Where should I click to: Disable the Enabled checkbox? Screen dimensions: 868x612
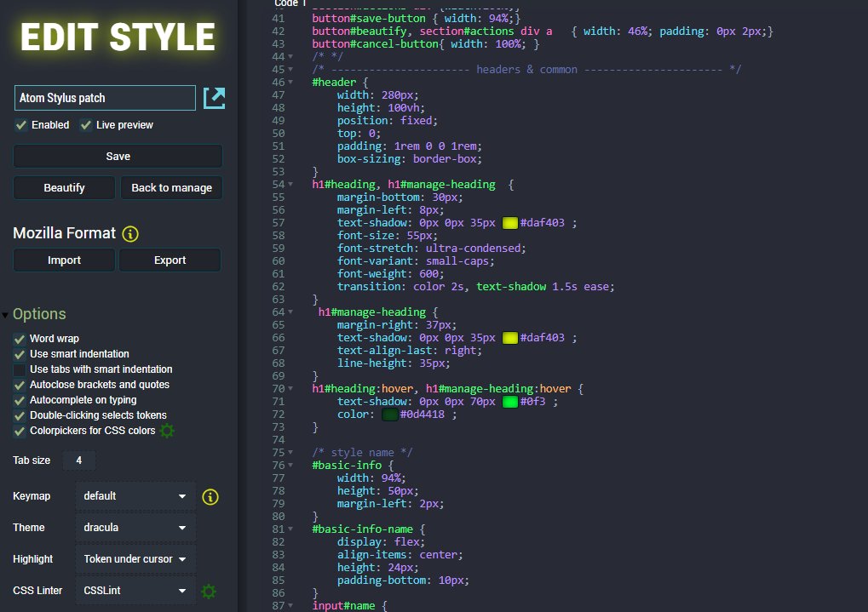20,125
